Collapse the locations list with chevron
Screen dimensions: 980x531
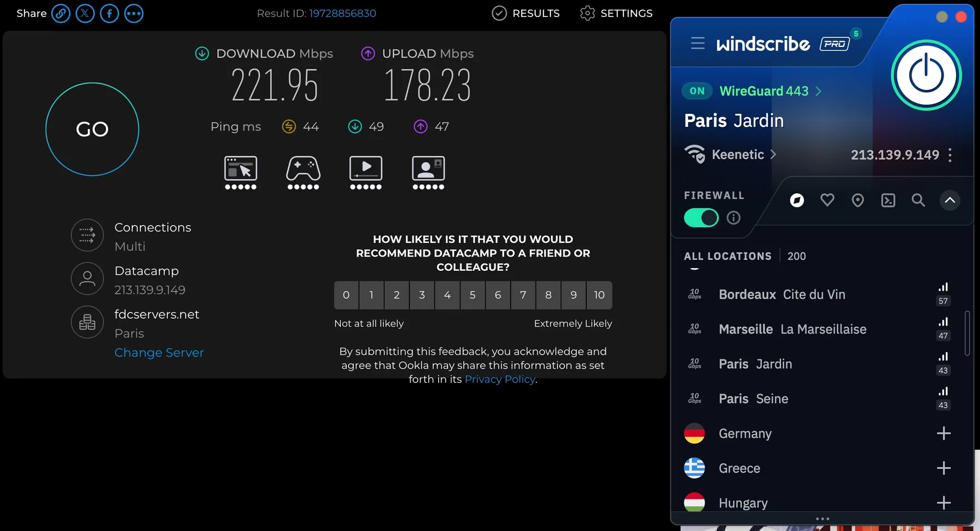point(950,200)
